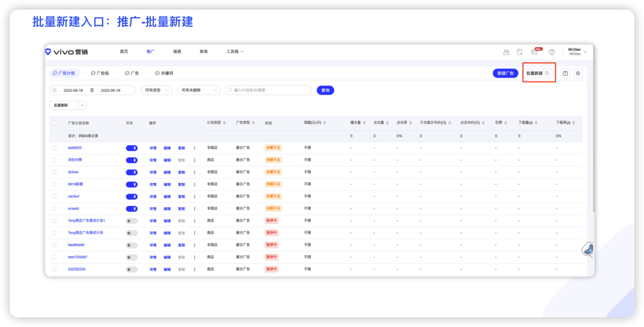Enable the switch for test1234567 plan
The image size is (644, 327).
(x=131, y=257)
